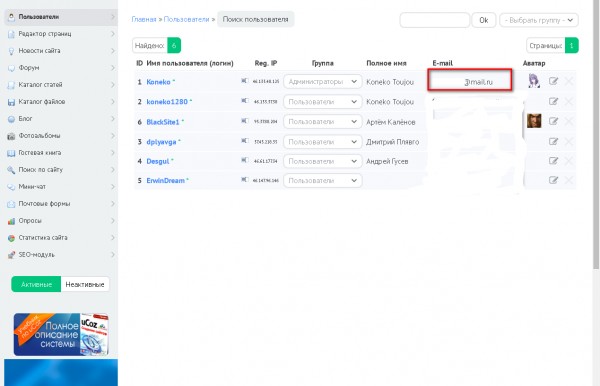This screenshot has width=600, height=386.
Task: Change group dropdown for Koneko
Action: 323,81
